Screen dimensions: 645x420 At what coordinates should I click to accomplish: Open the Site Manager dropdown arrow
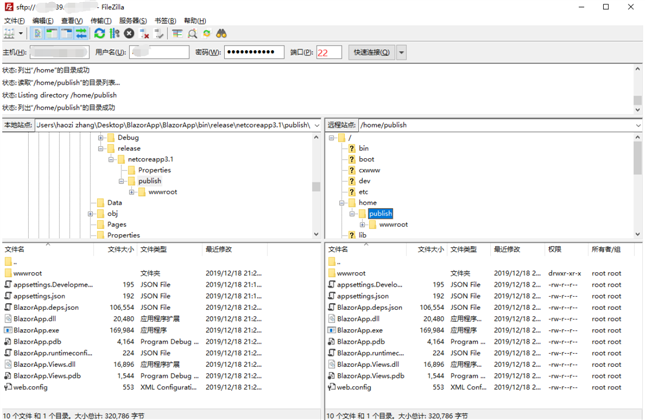tap(21, 34)
